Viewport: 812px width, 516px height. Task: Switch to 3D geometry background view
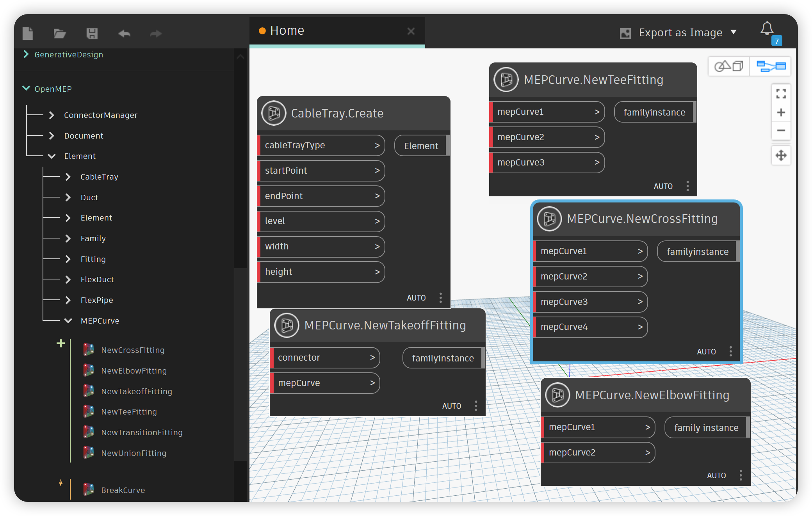click(728, 66)
